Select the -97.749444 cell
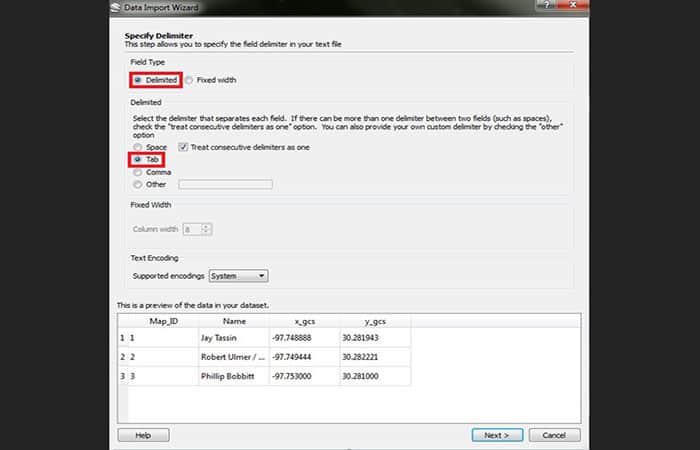 tap(305, 357)
